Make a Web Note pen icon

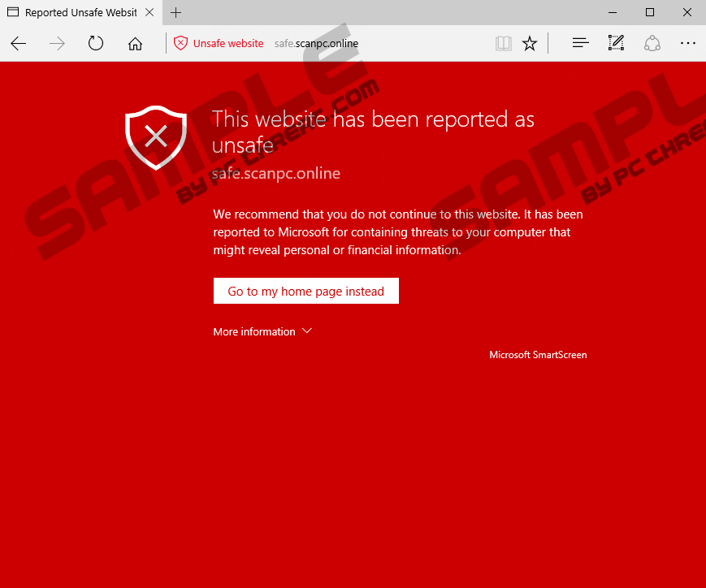point(616,43)
